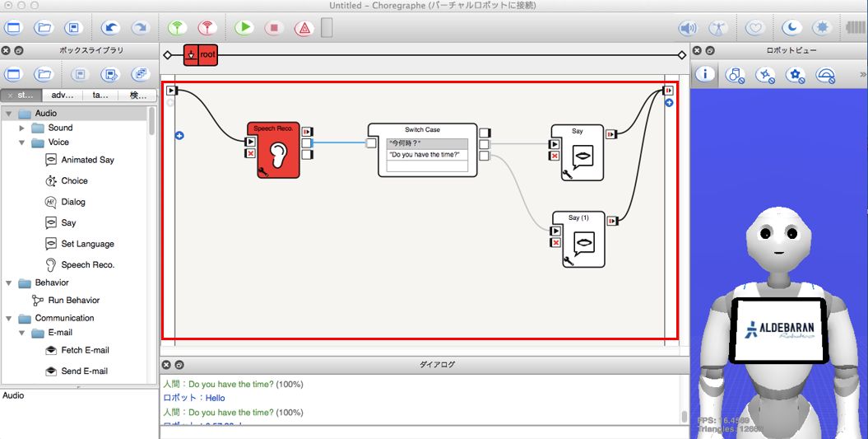Show robot info in Robot View
The image size is (868, 439).
[705, 74]
